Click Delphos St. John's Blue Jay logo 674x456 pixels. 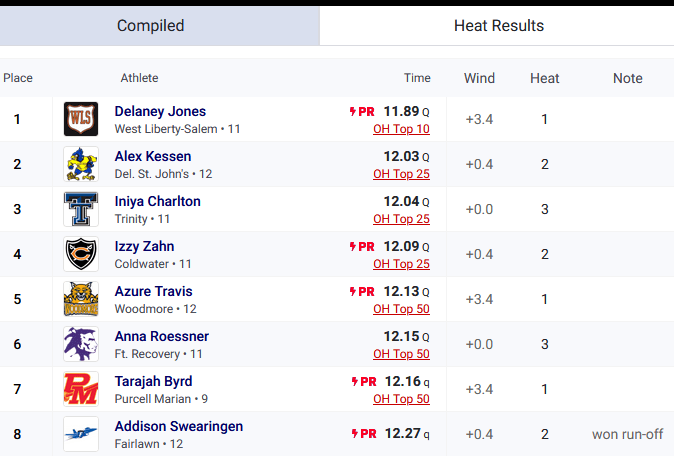point(80,165)
